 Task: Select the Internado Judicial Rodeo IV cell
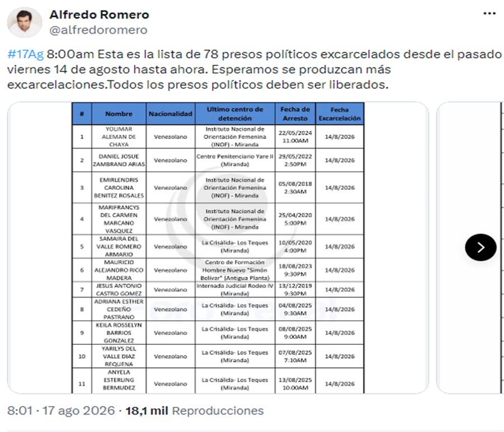tap(235, 289)
